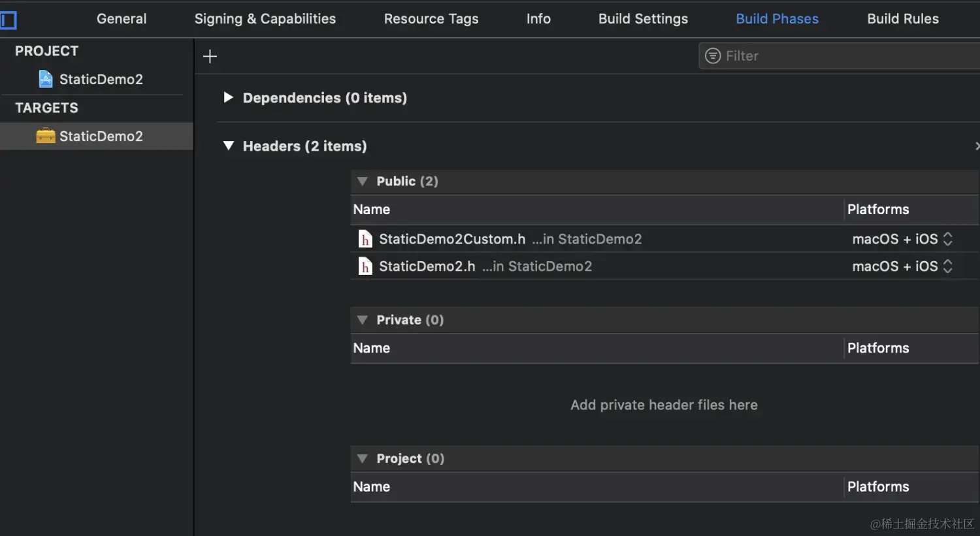The image size is (980, 536).
Task: Click the StaticDemo2.h header file icon
Action: (x=365, y=266)
